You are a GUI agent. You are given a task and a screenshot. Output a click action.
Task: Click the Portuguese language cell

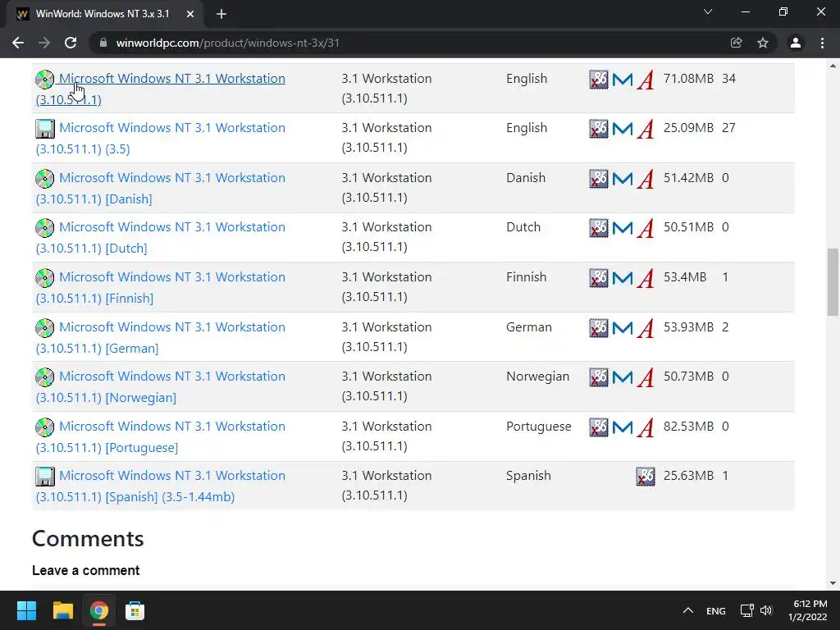tap(538, 427)
